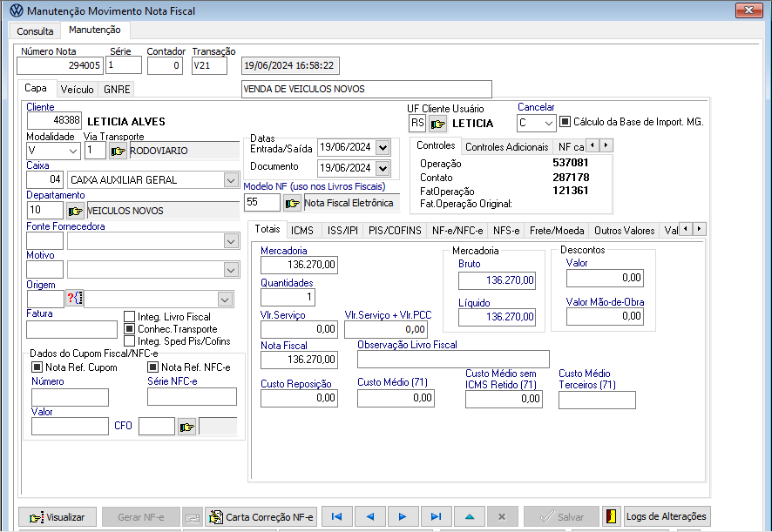Viewport: 772px width, 532px height.
Task: Click the Modelo NF lookup hand icon
Action: pyautogui.click(x=292, y=203)
